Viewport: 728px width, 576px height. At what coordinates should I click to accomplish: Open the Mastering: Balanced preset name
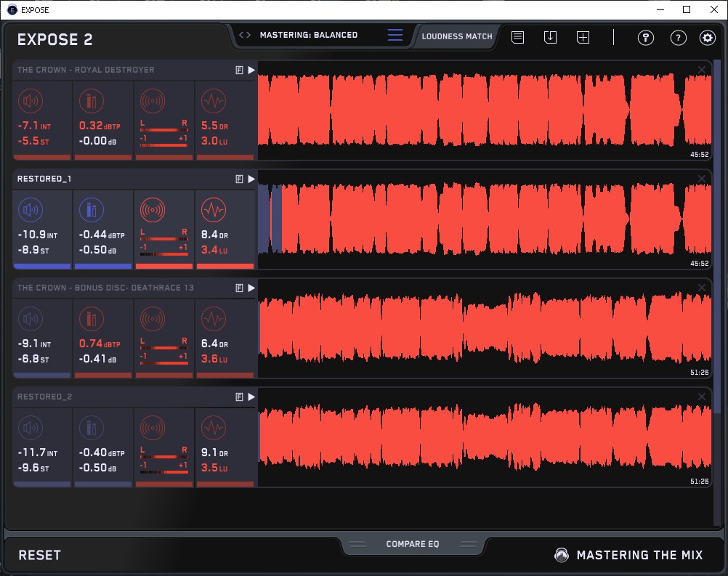(x=309, y=35)
